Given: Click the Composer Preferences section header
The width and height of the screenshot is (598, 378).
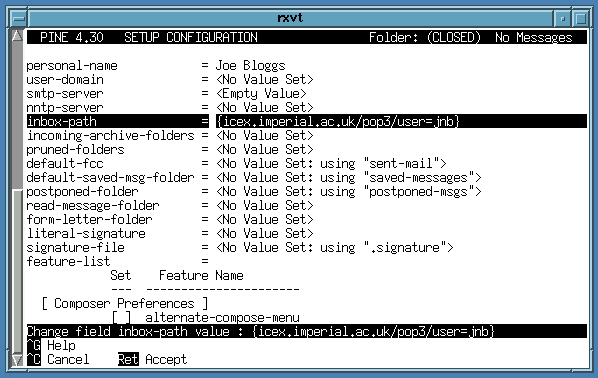Looking at the screenshot, I should [x=125, y=304].
